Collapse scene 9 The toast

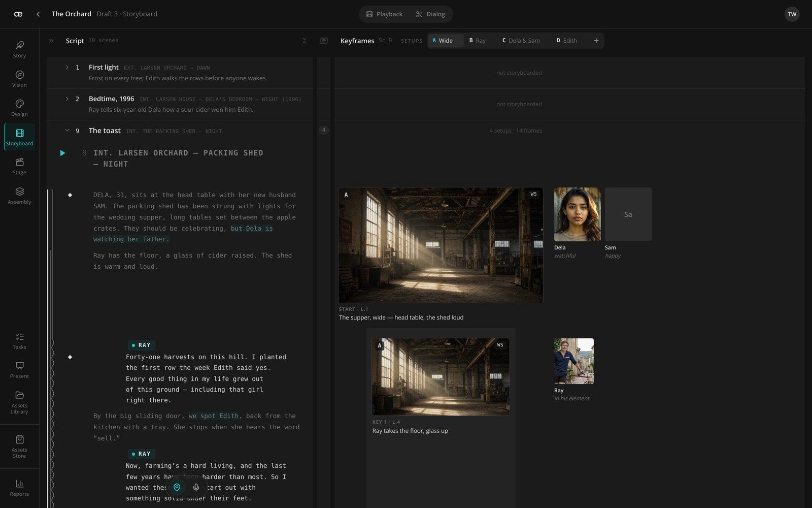tap(67, 131)
